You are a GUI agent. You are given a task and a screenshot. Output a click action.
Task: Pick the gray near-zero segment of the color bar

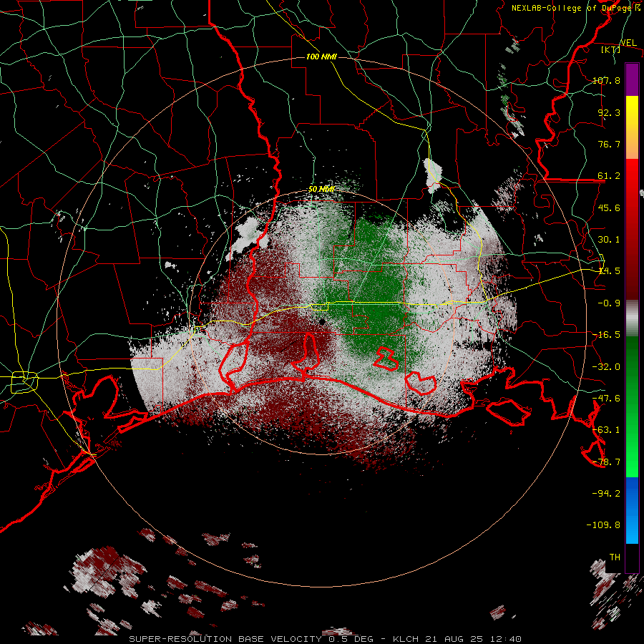[x=632, y=318]
